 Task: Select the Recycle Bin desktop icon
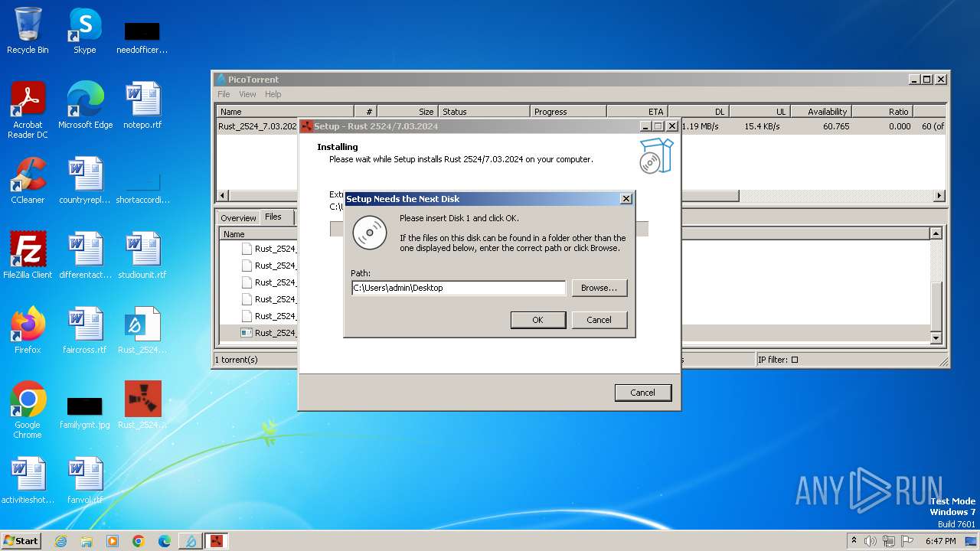(x=28, y=31)
